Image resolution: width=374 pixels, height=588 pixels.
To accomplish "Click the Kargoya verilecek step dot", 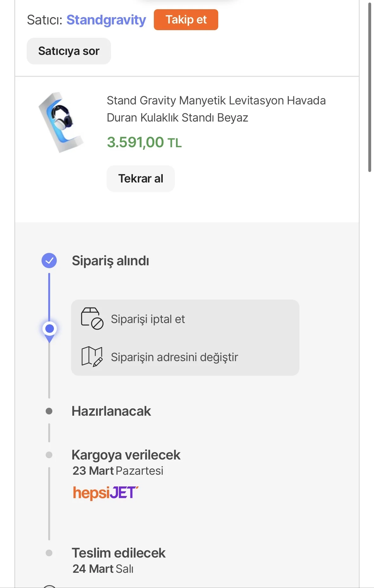I will tap(49, 455).
